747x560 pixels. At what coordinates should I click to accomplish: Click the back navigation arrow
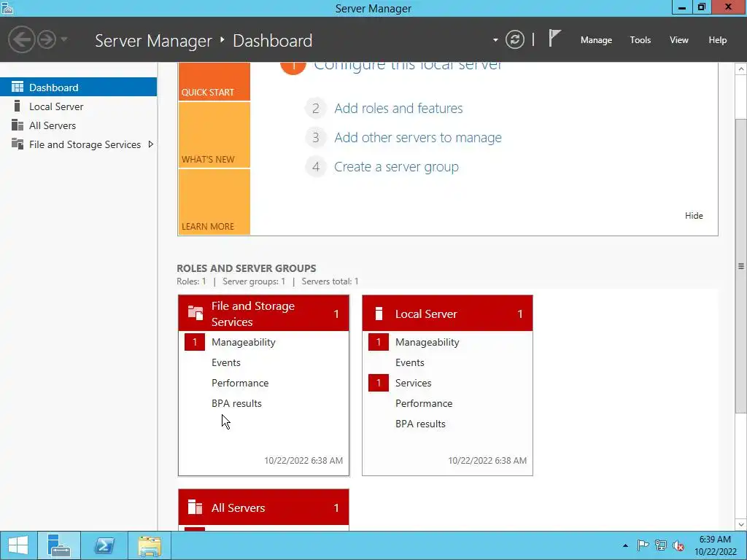click(21, 39)
